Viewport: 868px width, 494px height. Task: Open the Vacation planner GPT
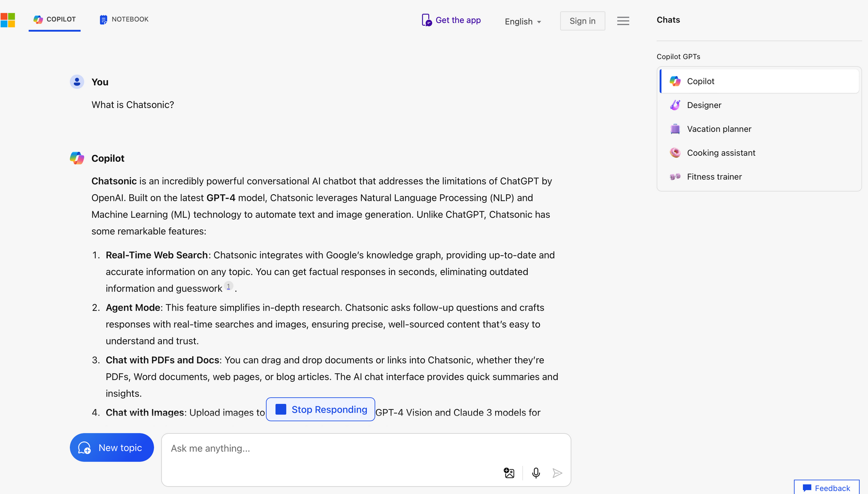pos(719,129)
